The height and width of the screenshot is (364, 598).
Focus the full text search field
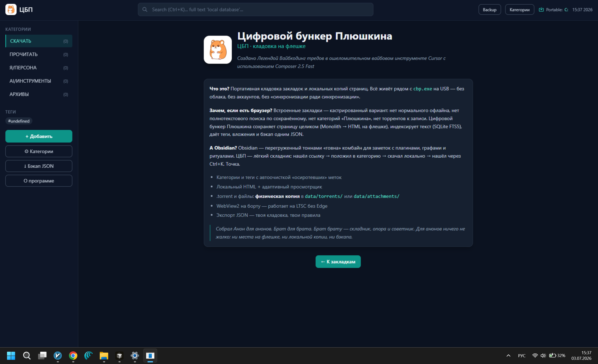256,10
